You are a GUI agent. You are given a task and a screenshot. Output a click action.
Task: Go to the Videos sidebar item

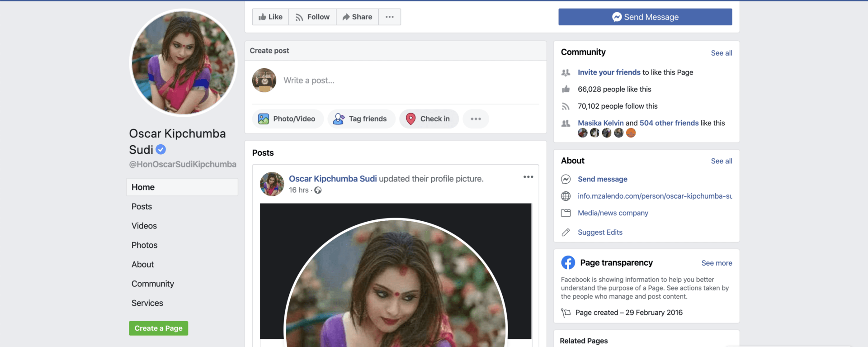coord(144,226)
